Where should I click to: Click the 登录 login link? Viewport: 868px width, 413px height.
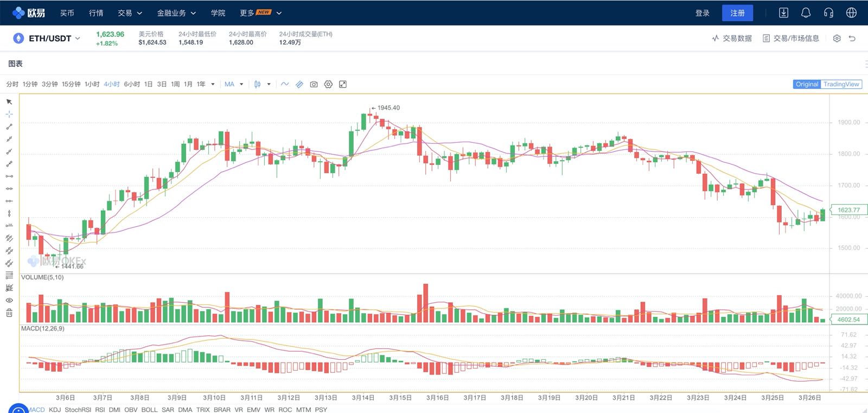703,12
